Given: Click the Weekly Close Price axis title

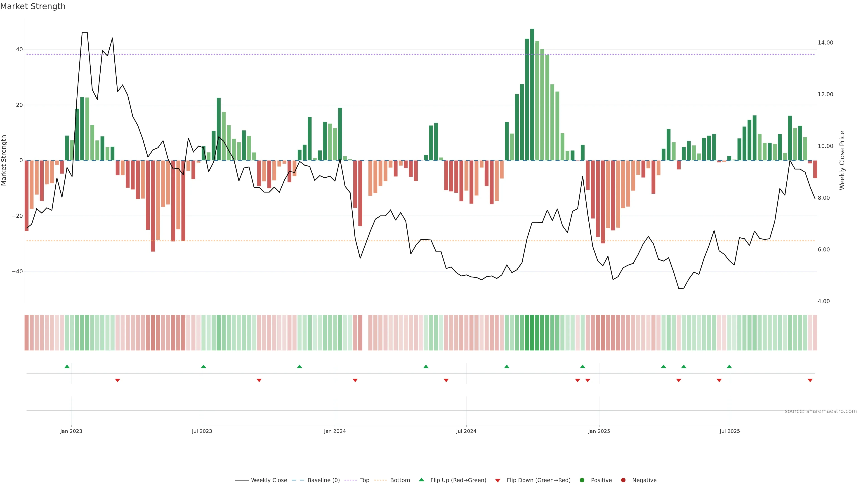Looking at the screenshot, I should pos(842,160).
